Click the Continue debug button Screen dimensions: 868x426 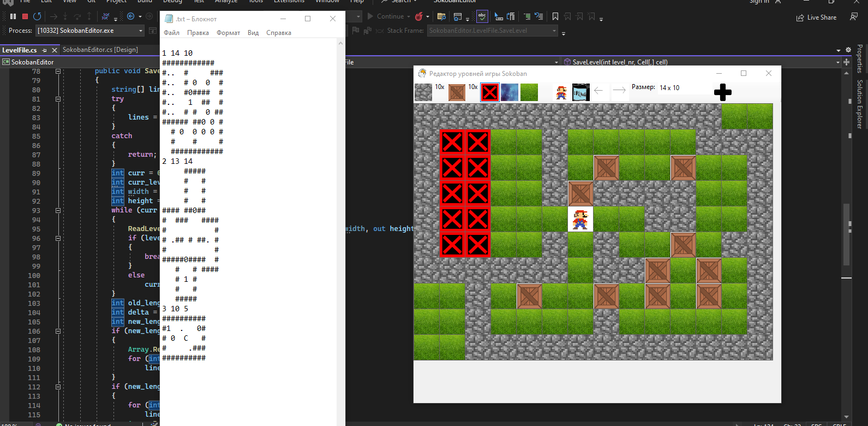[x=386, y=16]
